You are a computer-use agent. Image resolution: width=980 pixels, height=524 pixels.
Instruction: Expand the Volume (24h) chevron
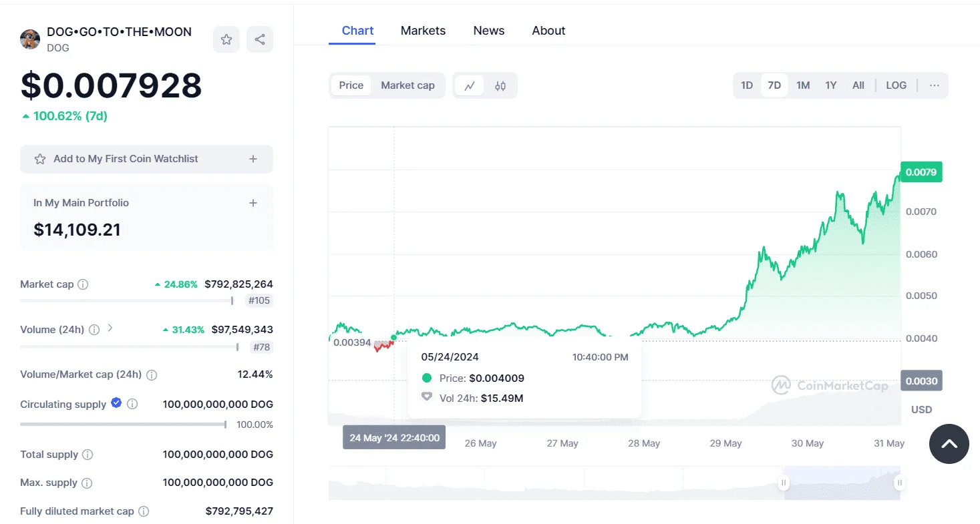(110, 328)
